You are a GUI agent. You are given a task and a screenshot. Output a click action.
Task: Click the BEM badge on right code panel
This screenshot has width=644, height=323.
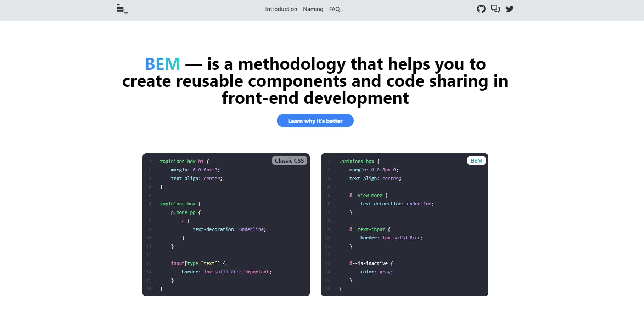tap(476, 161)
